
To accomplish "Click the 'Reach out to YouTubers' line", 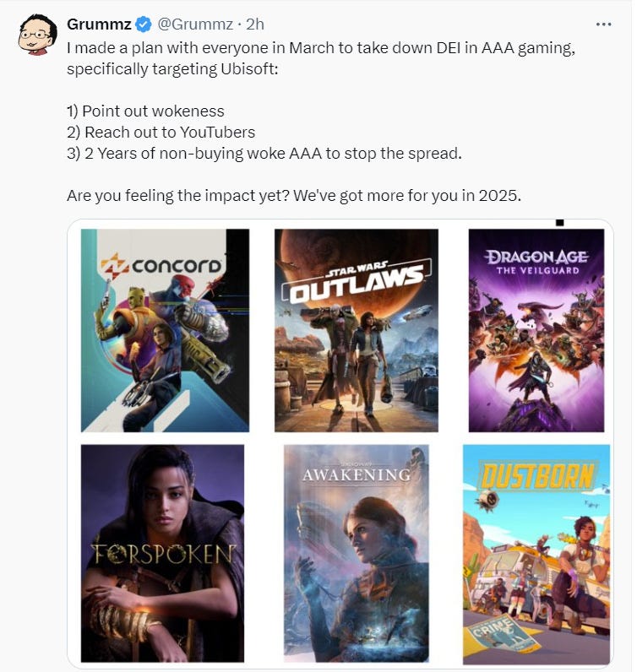I will (x=161, y=132).
